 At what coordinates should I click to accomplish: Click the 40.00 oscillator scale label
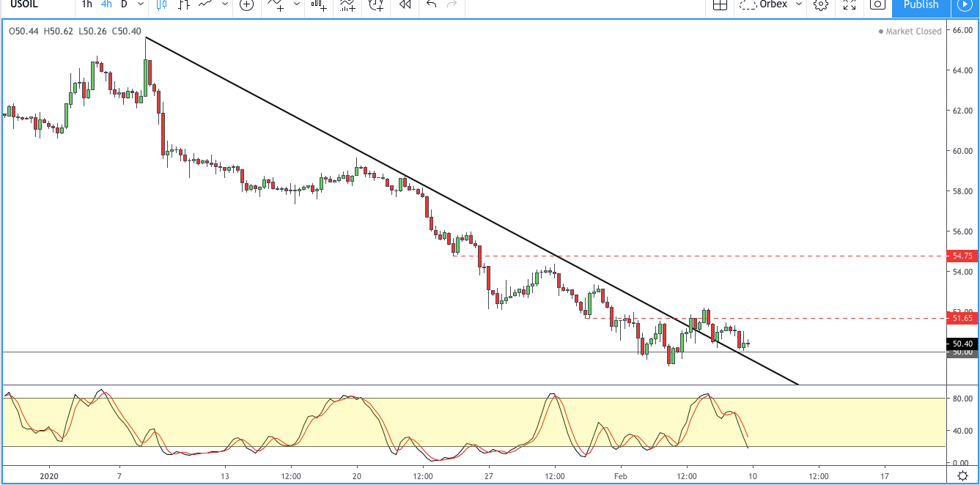[961, 431]
